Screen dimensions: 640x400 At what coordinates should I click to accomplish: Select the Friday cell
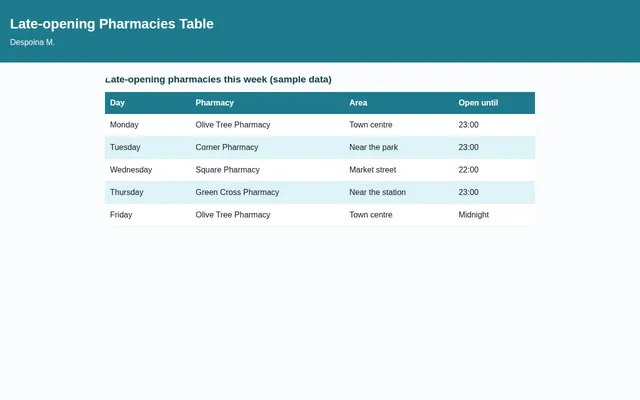click(148, 215)
